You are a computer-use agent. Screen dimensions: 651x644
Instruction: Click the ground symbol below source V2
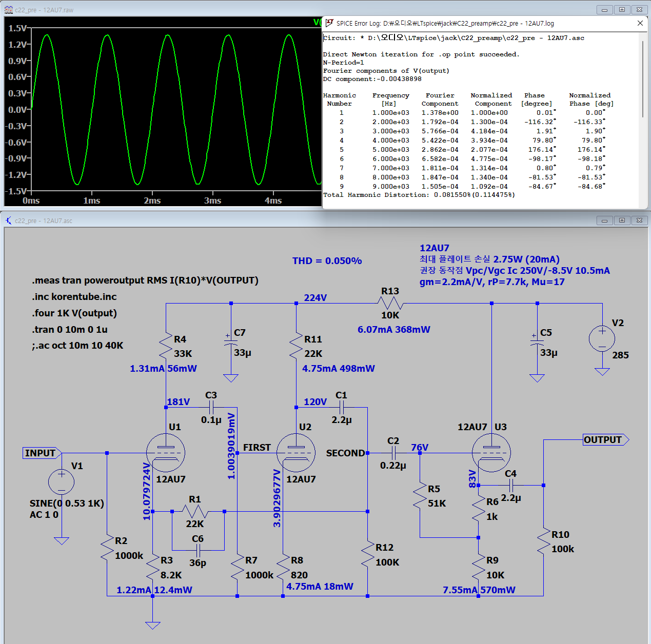pos(602,372)
